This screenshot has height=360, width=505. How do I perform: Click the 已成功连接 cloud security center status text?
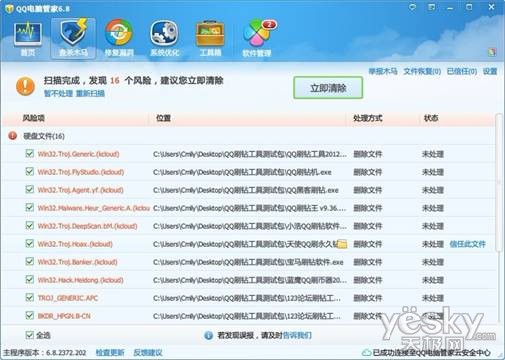tap(431, 353)
